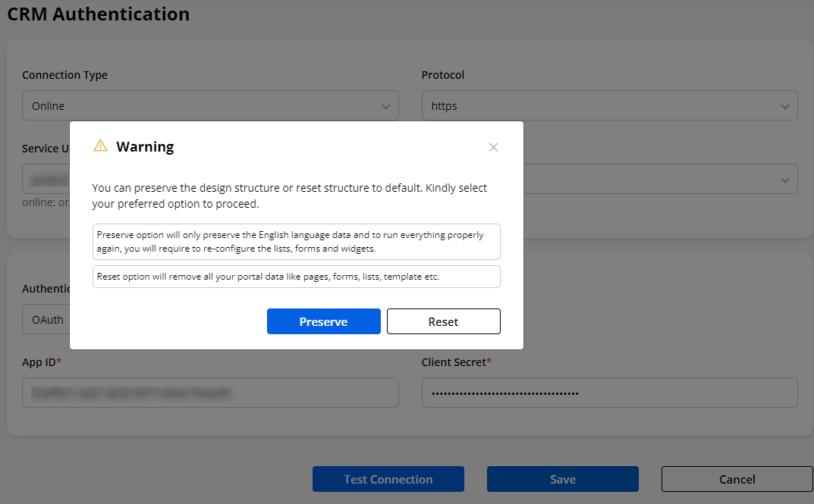Click the Preserve option description box
This screenshot has height=504, width=814.
tap(296, 242)
